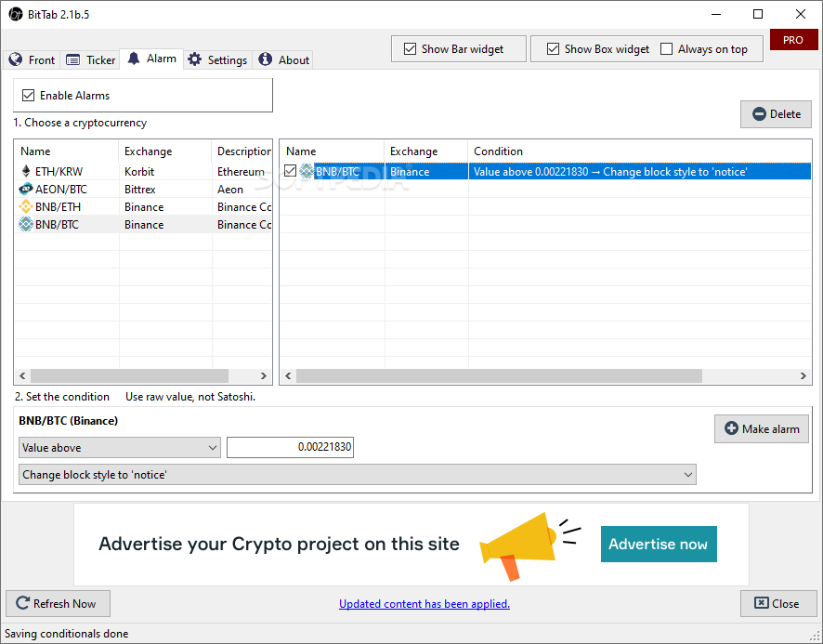Click right arrow of cryptocurrency list scrollbar
The height and width of the screenshot is (644, 823).
264,375
